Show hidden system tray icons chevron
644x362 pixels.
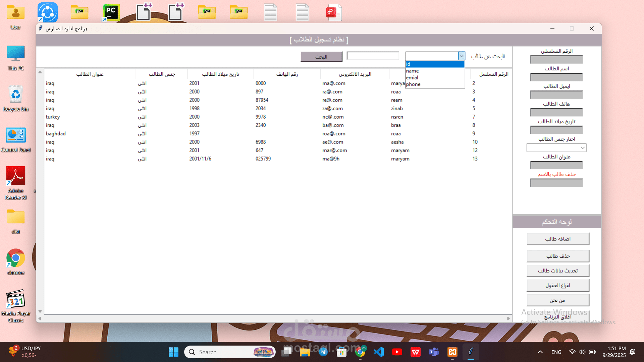pyautogui.click(x=540, y=352)
